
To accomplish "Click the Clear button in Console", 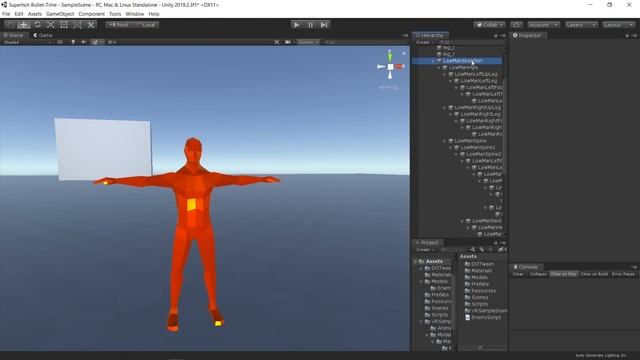I will click(518, 274).
